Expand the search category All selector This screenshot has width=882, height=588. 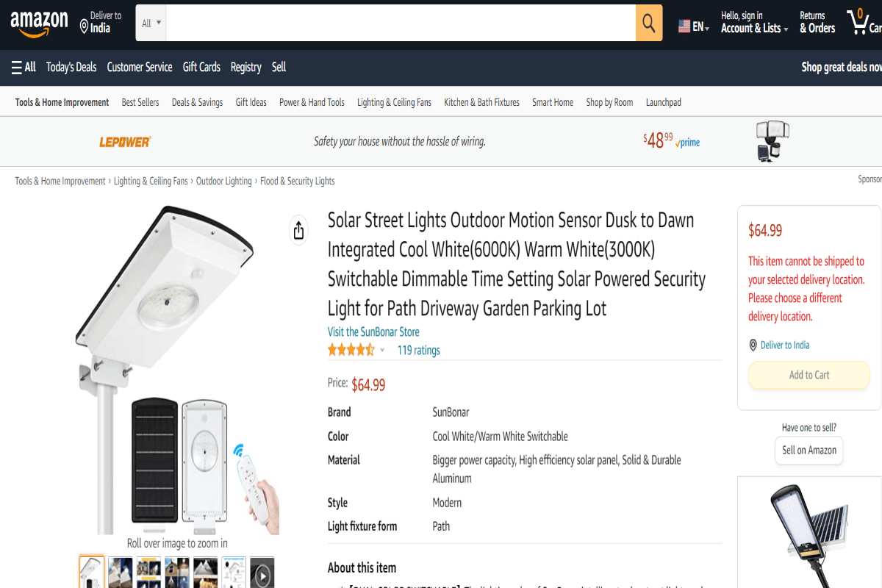pos(150,22)
